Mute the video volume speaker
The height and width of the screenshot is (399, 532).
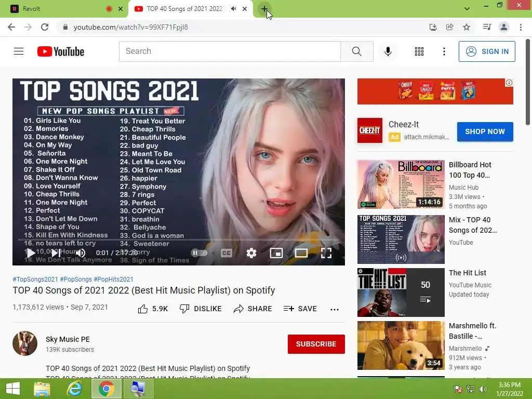coord(81,253)
